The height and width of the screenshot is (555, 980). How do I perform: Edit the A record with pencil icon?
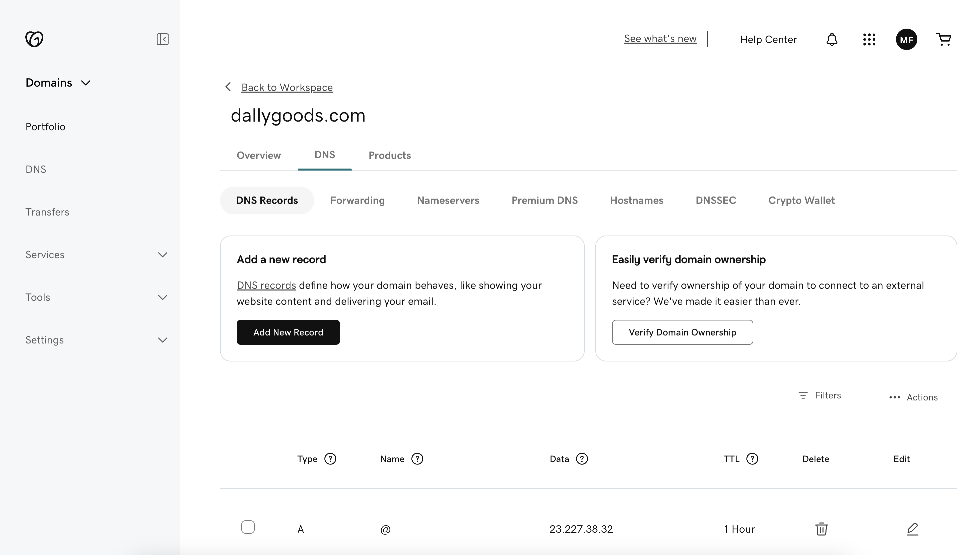coord(913,529)
